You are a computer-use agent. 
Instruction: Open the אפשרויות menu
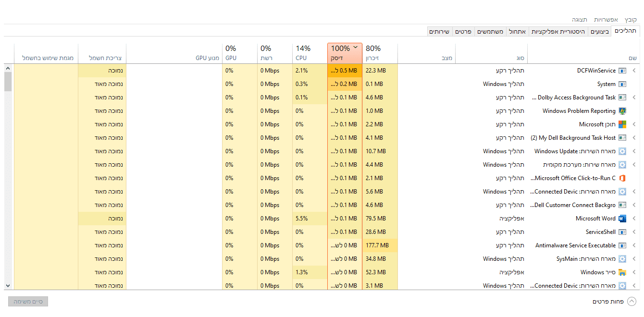pyautogui.click(x=606, y=20)
